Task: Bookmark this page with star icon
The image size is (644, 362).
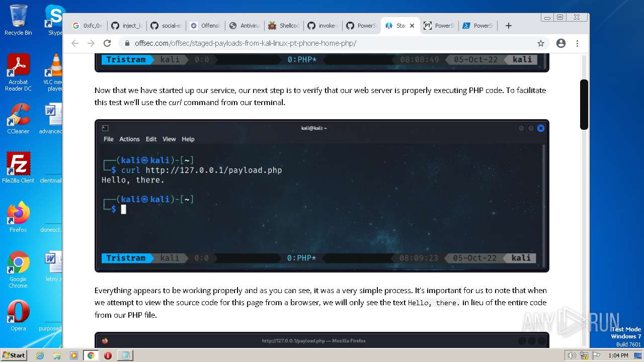Action: coord(541,43)
